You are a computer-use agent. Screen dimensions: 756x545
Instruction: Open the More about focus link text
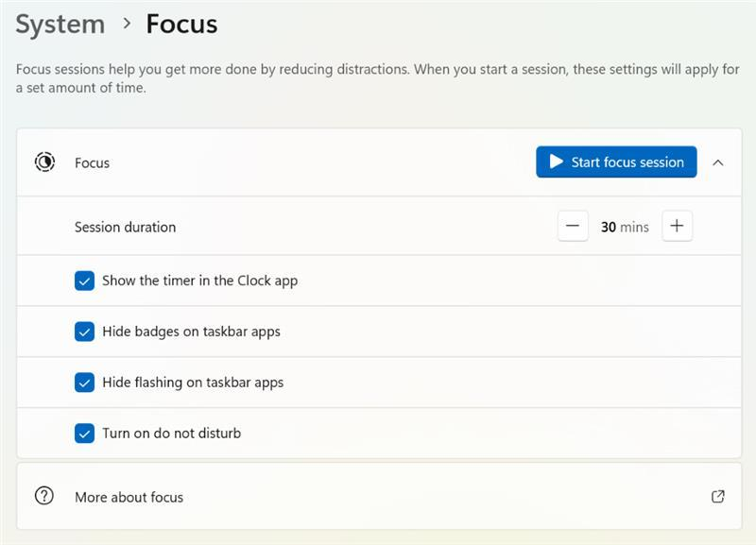pos(129,497)
